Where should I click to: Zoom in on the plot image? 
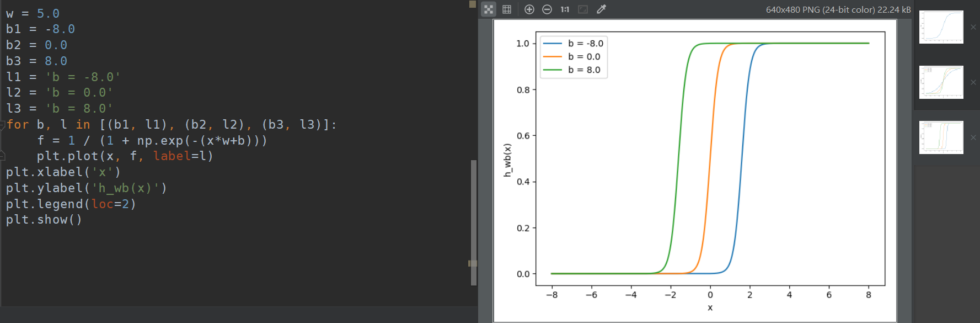[529, 9]
